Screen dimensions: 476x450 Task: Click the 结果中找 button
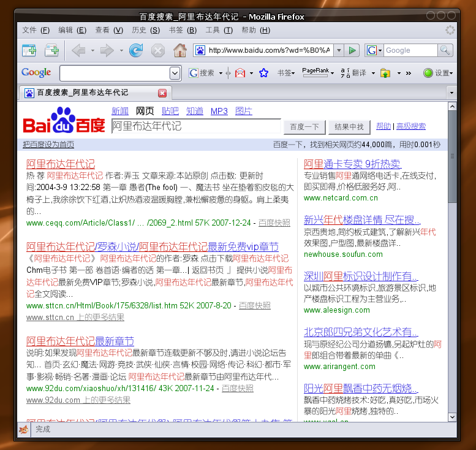[349, 127]
